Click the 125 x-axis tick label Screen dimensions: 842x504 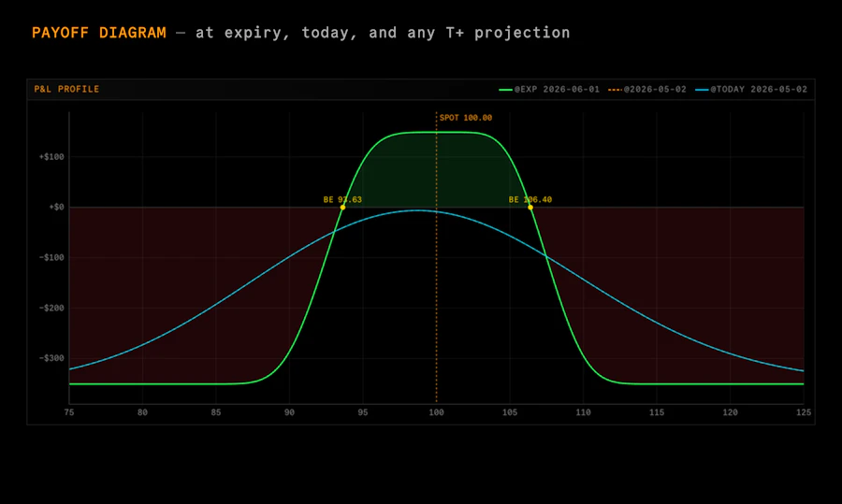[804, 412]
